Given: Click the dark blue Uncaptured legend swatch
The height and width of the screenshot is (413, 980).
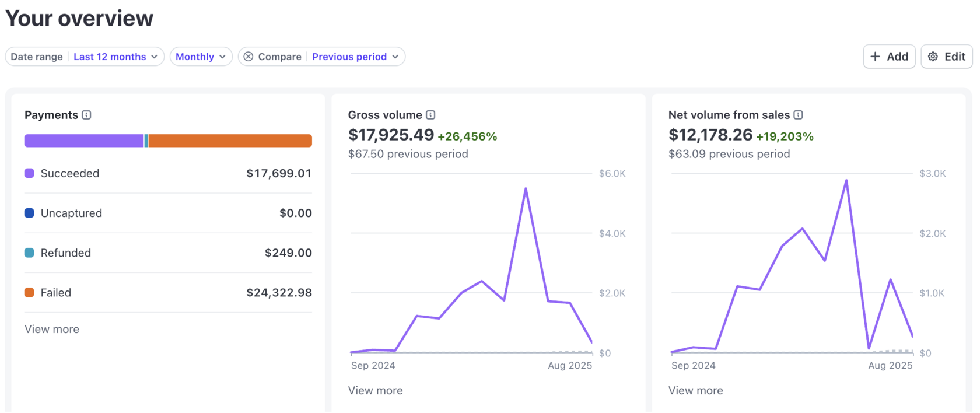Looking at the screenshot, I should (29, 213).
